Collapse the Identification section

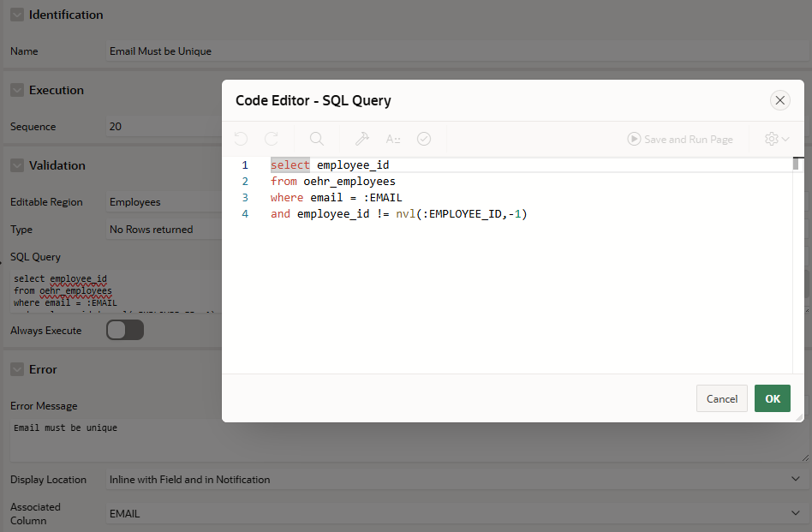pyautogui.click(x=17, y=15)
